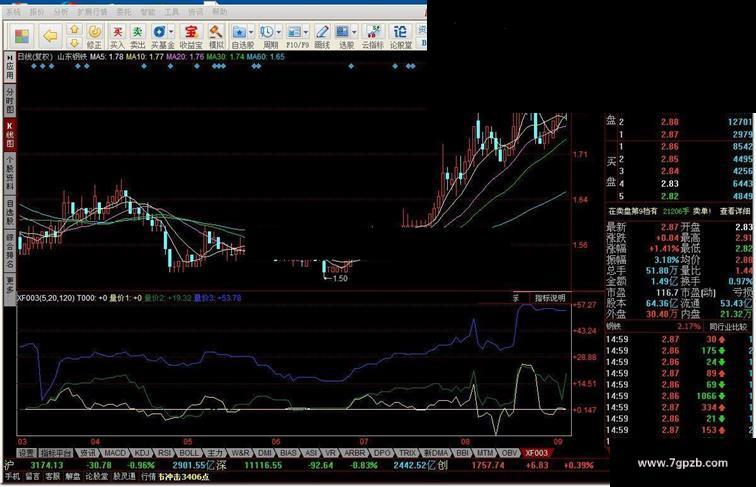Select the active XF003 indicator tab
The image size is (756, 487).
(x=537, y=453)
